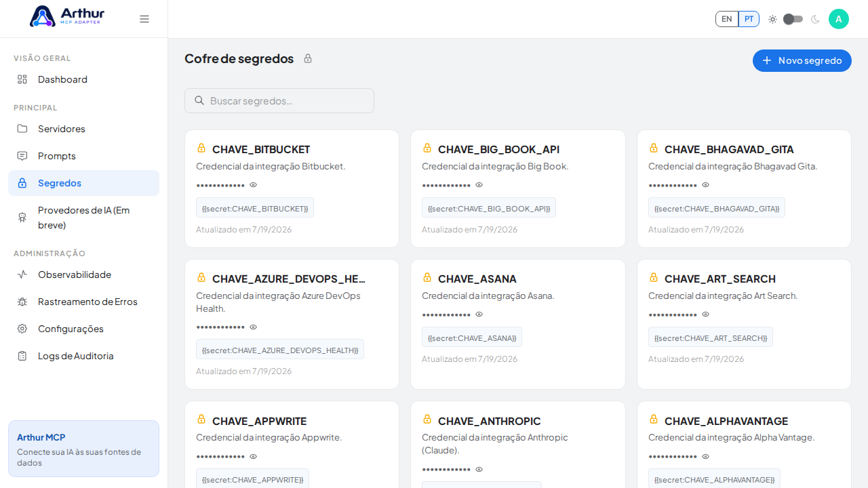Open Configurações page
Viewport: 868px width, 488px height.
[x=83, y=329]
